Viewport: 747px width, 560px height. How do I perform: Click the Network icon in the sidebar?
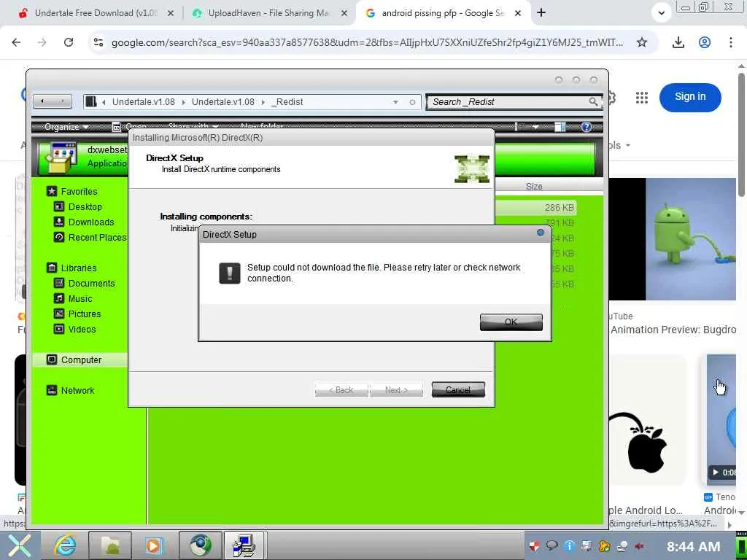coord(52,390)
